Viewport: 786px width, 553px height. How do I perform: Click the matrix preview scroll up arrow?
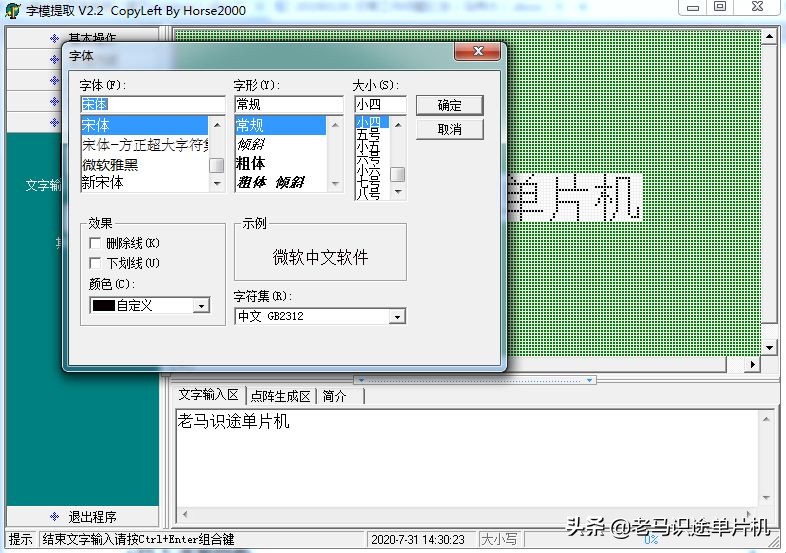pos(769,37)
